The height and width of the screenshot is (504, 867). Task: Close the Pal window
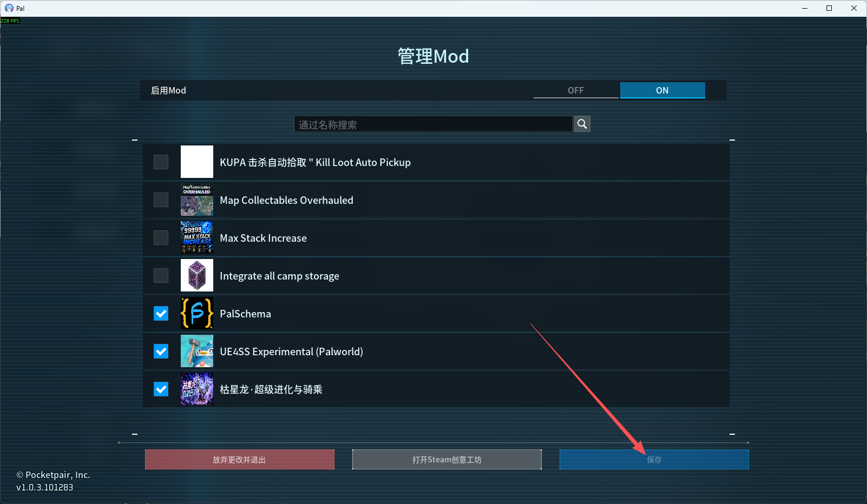coord(854,8)
